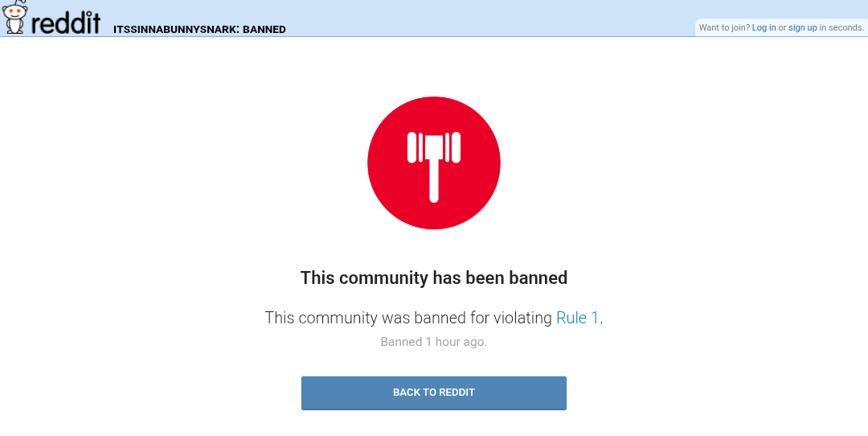Click the 'hour' word in ban timestamp

pos(448,342)
